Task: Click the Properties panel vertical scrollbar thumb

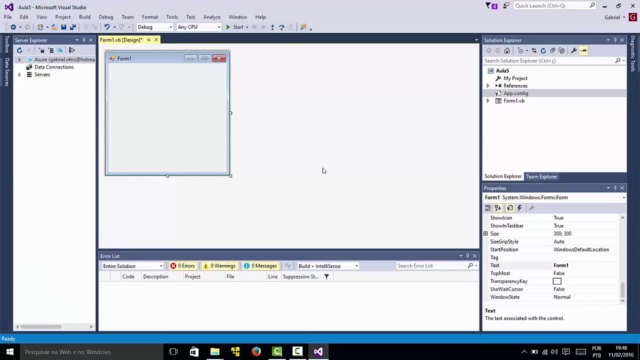Action: (622, 290)
